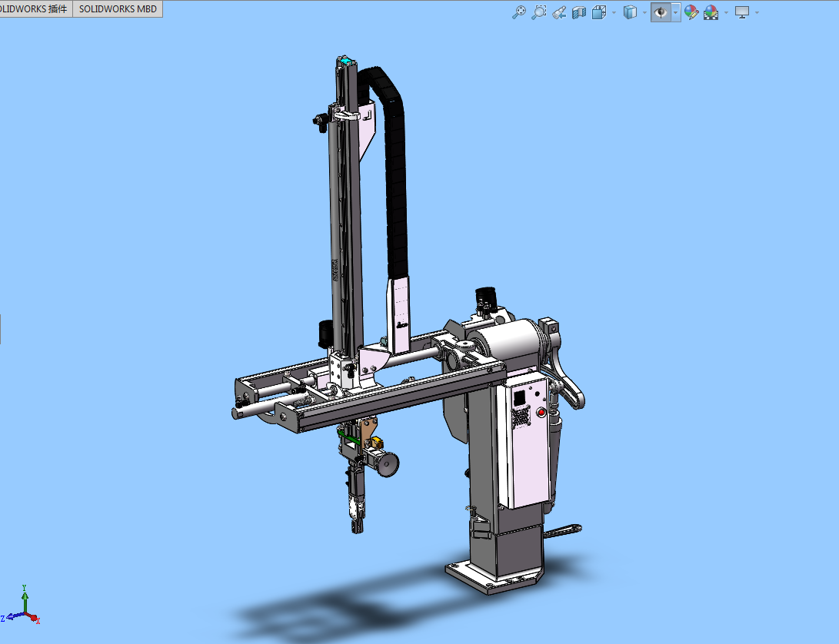Click the XYZ coordinate triad

[x=22, y=606]
